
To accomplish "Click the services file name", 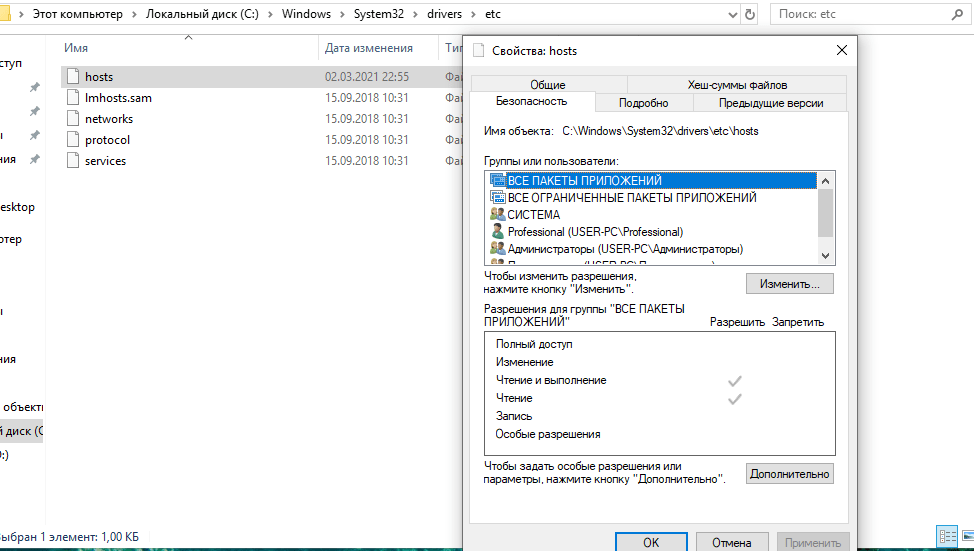I will point(105,161).
